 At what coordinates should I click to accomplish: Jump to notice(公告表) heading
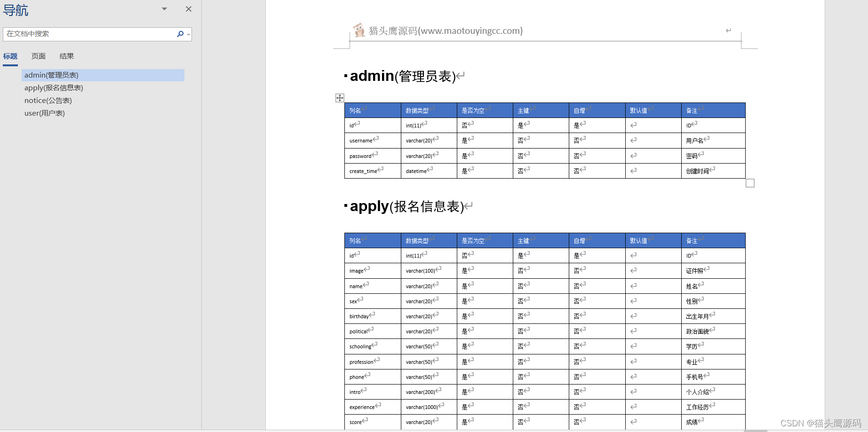(x=48, y=101)
